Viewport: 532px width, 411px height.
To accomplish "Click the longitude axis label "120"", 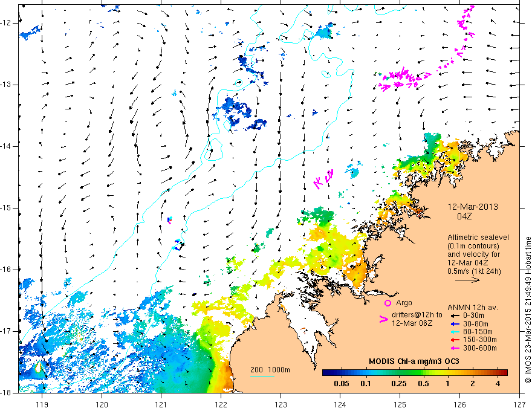I will tap(102, 404).
